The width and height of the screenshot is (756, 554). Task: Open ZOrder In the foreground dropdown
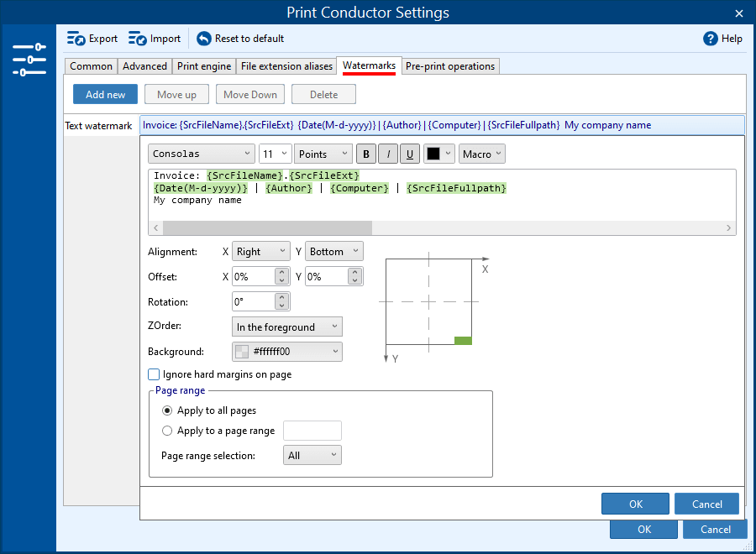pos(287,327)
